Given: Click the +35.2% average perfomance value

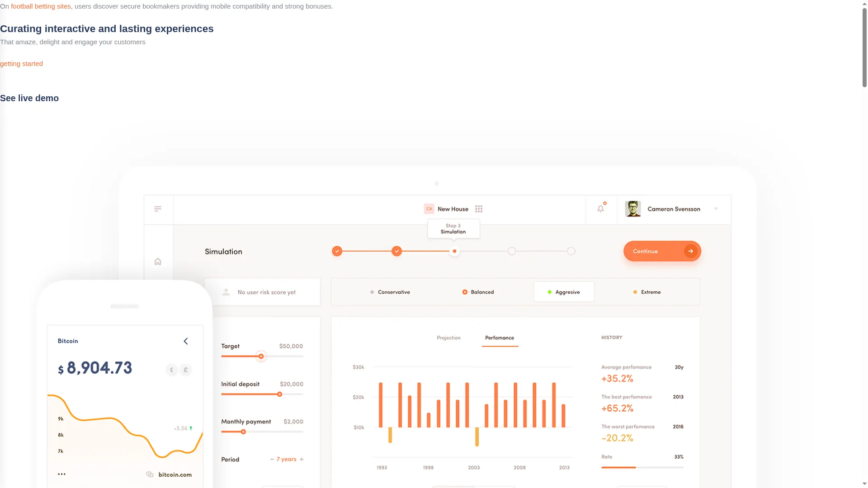Looking at the screenshot, I should click(x=617, y=379).
